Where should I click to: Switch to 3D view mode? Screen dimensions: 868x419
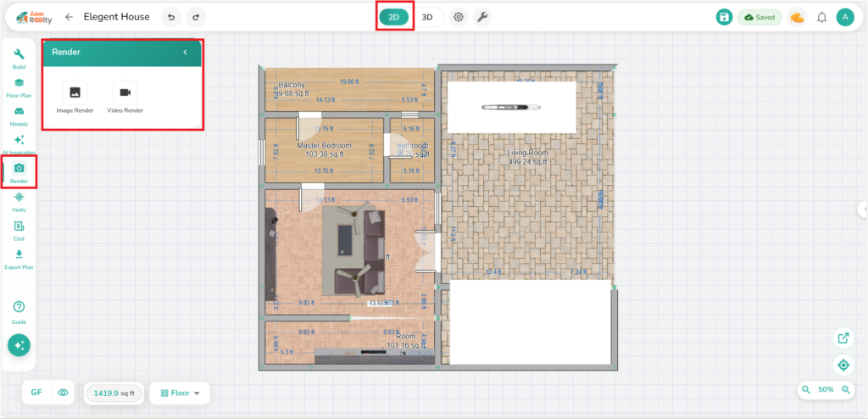click(428, 17)
